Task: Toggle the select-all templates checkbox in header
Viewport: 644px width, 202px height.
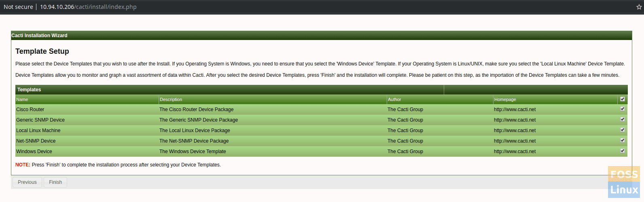Action: pyautogui.click(x=623, y=99)
